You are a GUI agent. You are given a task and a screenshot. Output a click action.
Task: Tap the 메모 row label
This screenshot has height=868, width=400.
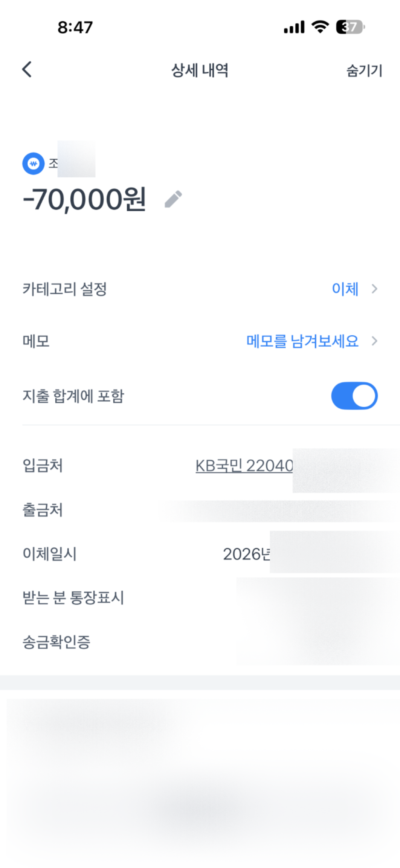coord(36,341)
